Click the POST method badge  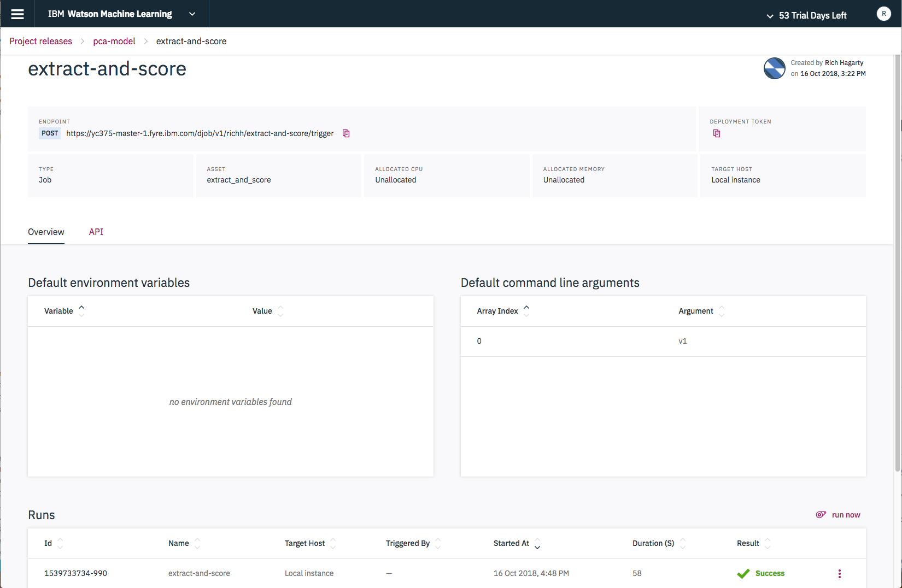point(50,133)
